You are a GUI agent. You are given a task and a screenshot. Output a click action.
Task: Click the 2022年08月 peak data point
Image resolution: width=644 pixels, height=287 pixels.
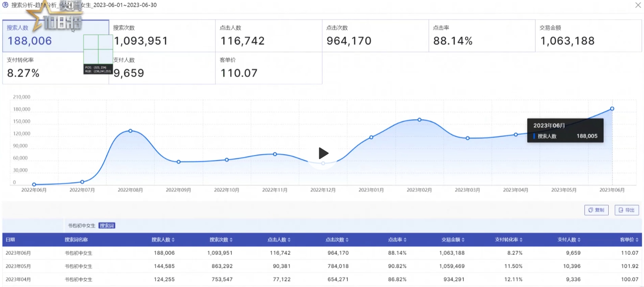[x=131, y=131]
